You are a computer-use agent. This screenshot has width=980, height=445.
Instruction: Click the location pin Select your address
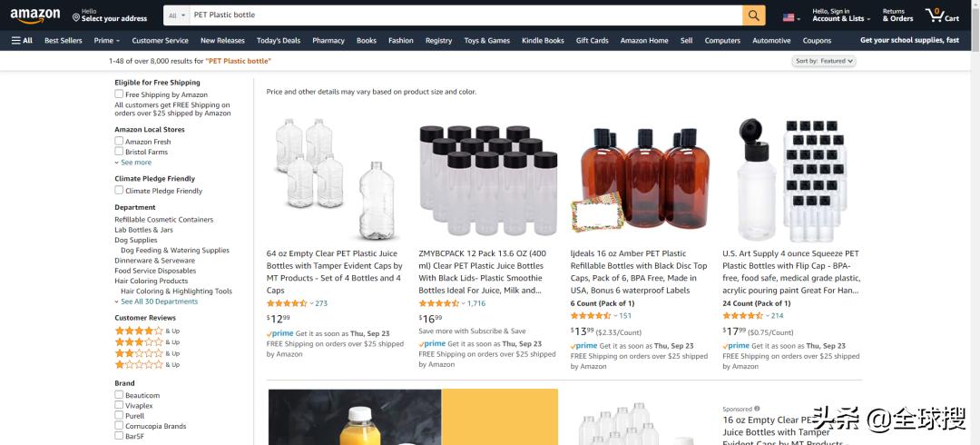110,15
